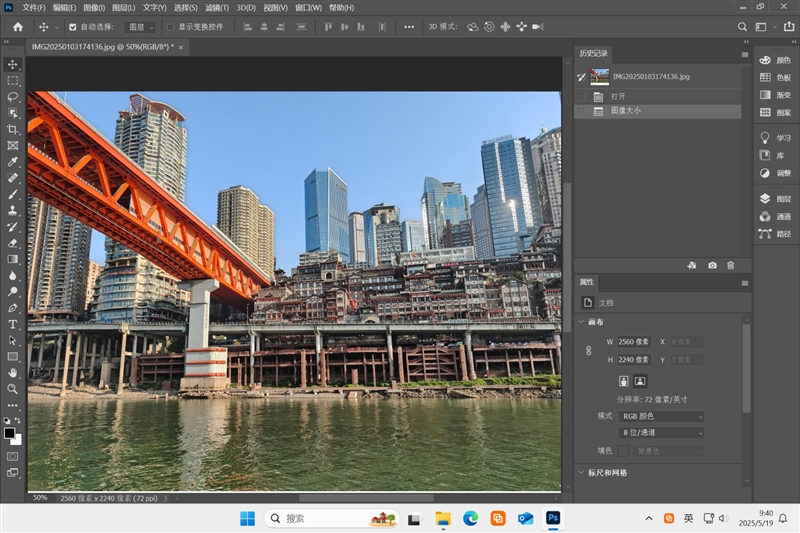
Task: Enable the 显示变换控件 checkbox
Action: tap(171, 27)
